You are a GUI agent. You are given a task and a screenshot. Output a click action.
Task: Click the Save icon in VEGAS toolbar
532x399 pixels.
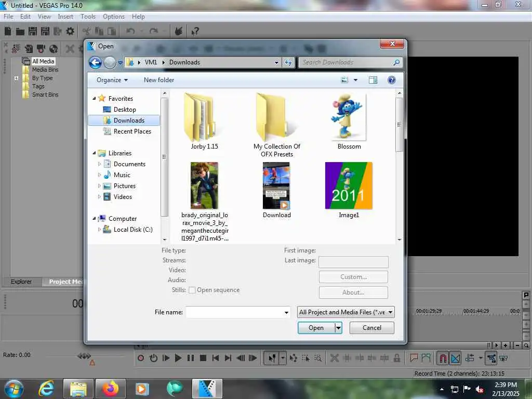[33, 31]
